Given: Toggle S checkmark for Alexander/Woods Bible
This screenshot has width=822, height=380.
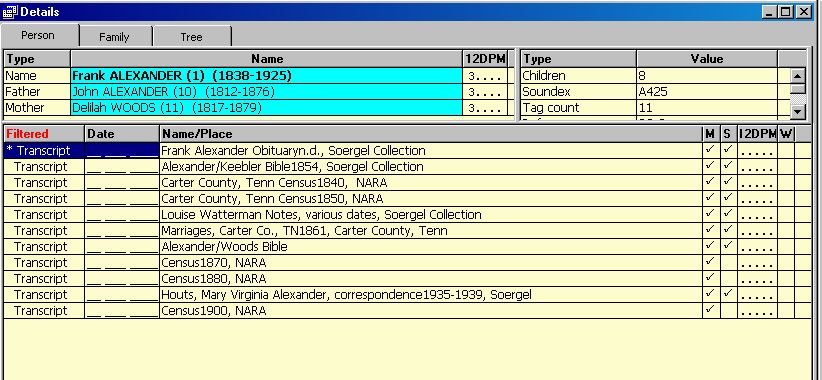Looking at the screenshot, I should point(728,246).
